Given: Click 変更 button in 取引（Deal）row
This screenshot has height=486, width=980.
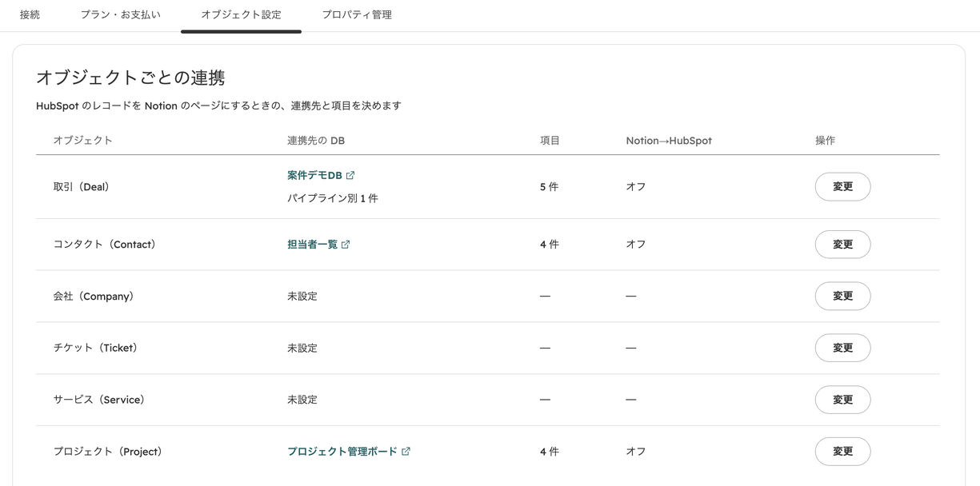Looking at the screenshot, I should 842,186.
